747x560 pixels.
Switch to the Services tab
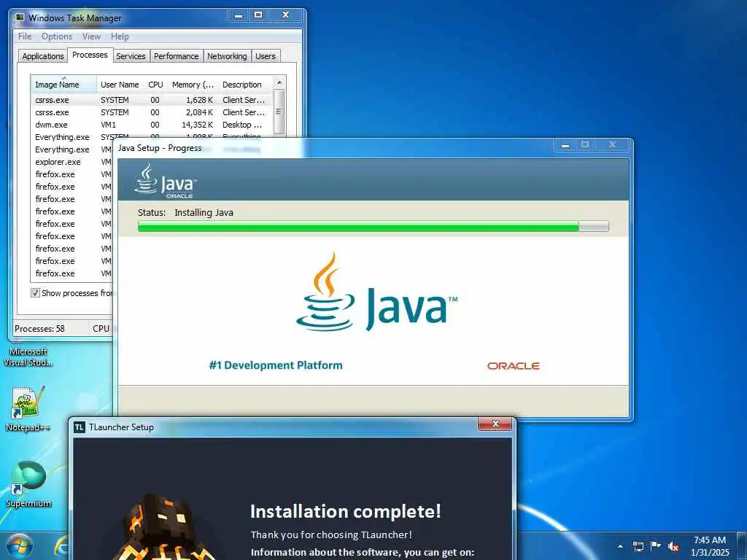coord(131,56)
